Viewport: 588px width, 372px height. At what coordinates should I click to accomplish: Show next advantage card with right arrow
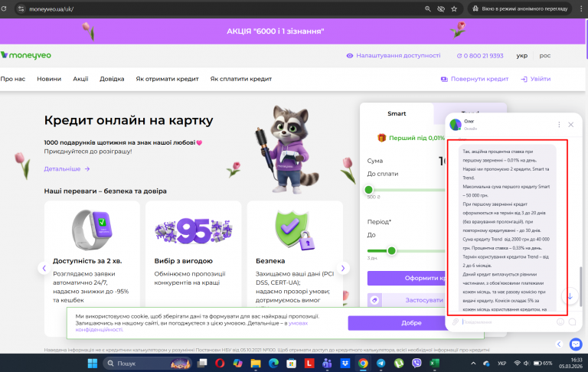[x=343, y=268]
